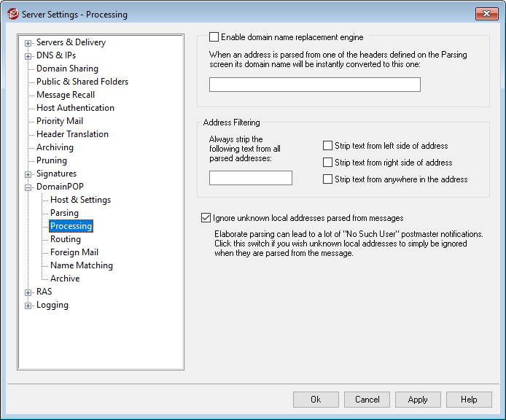Click the MDaemon app icon in title bar
This screenshot has height=420, width=506.
[12, 14]
